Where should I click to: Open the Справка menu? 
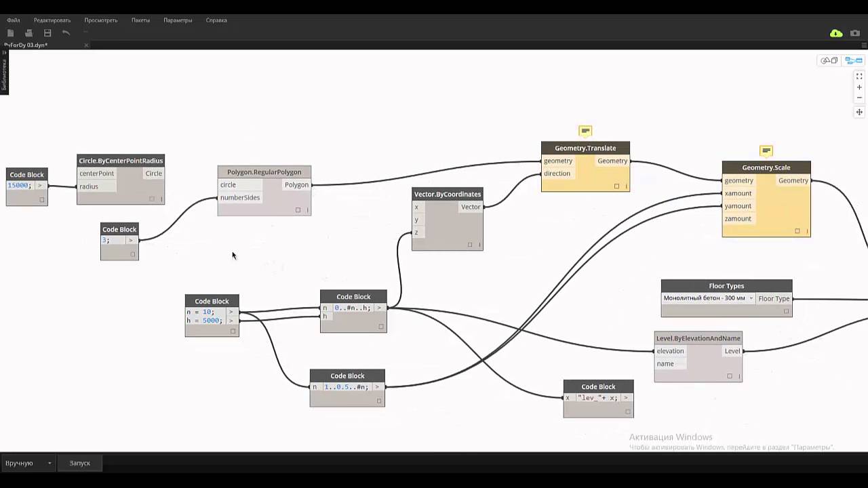coord(216,20)
